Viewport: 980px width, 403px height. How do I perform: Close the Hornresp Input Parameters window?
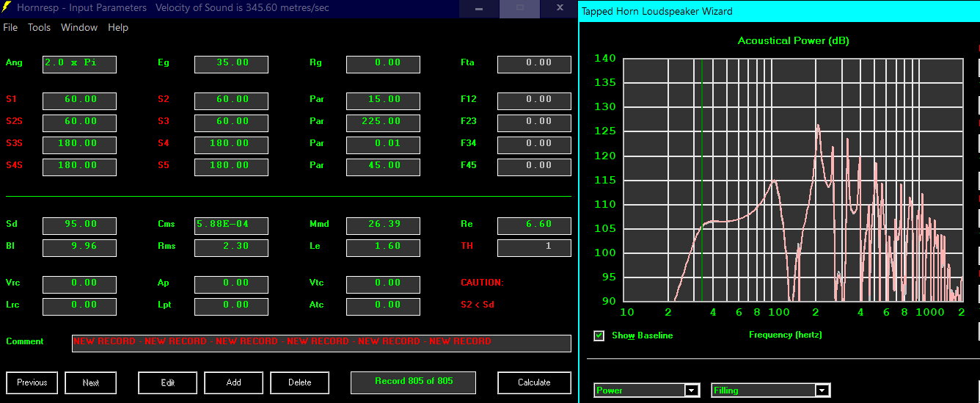tap(560, 8)
